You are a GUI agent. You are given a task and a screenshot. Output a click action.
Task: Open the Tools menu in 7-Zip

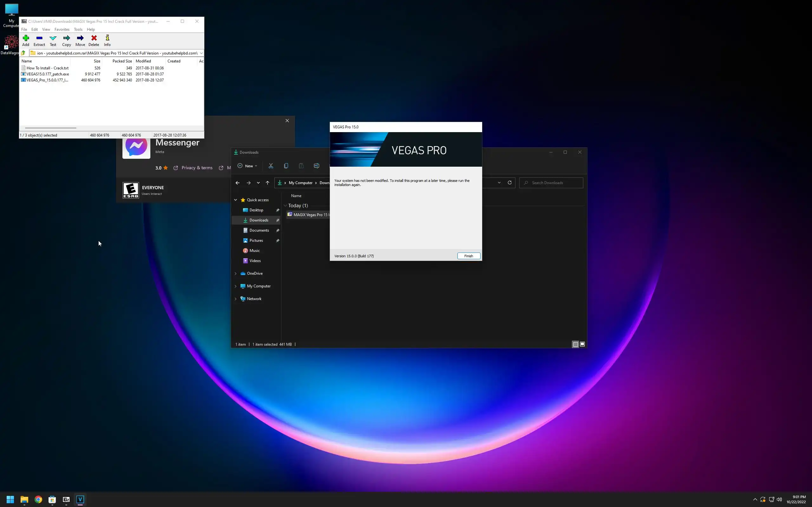[78, 29]
